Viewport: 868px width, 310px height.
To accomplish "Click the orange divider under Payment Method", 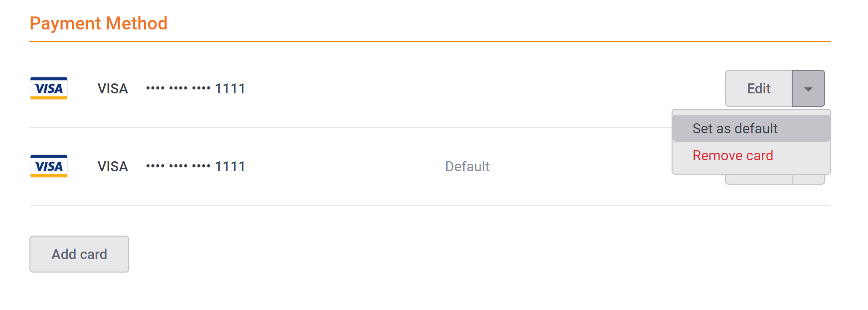I will (430, 41).
